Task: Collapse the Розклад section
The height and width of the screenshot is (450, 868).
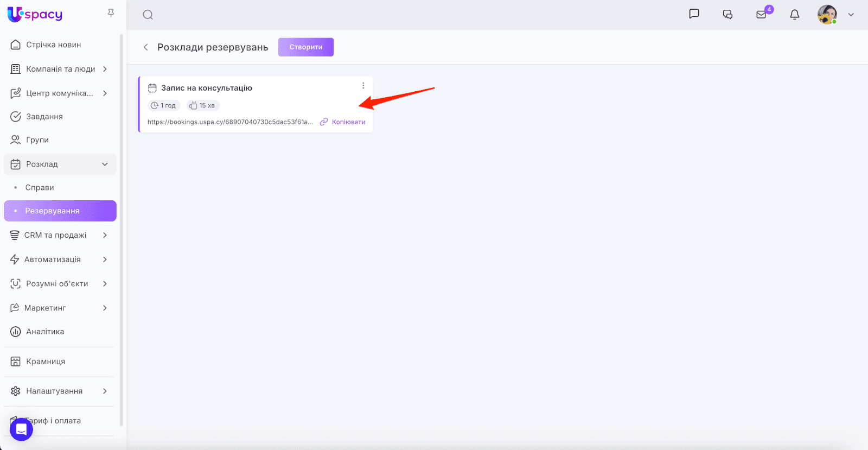Action: [105, 164]
